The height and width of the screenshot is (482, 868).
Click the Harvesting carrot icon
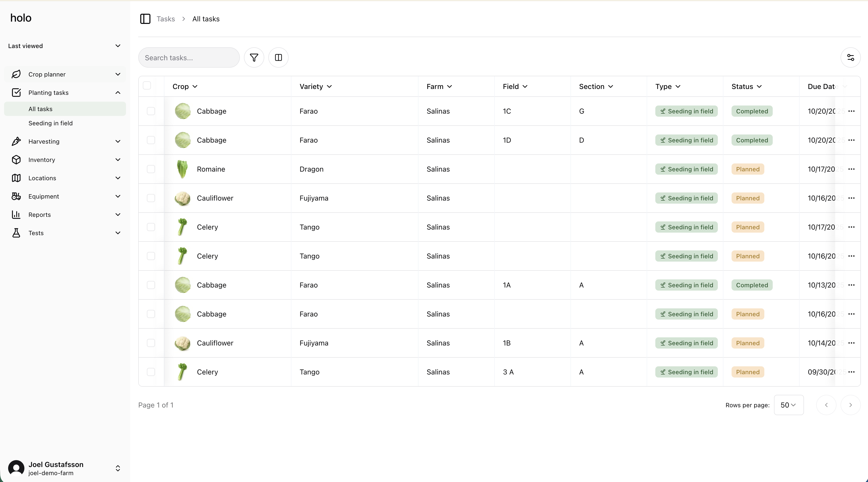point(16,141)
